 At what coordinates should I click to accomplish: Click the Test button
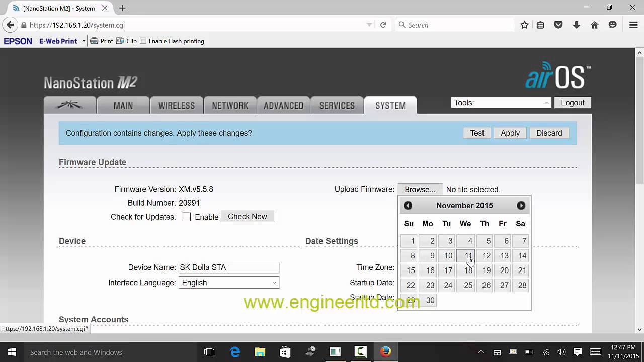(x=477, y=133)
